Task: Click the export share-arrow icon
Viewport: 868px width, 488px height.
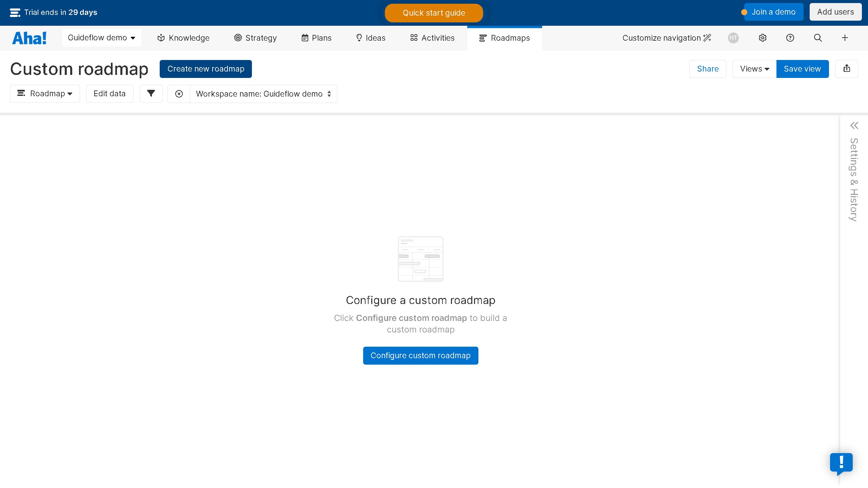Action: click(847, 69)
